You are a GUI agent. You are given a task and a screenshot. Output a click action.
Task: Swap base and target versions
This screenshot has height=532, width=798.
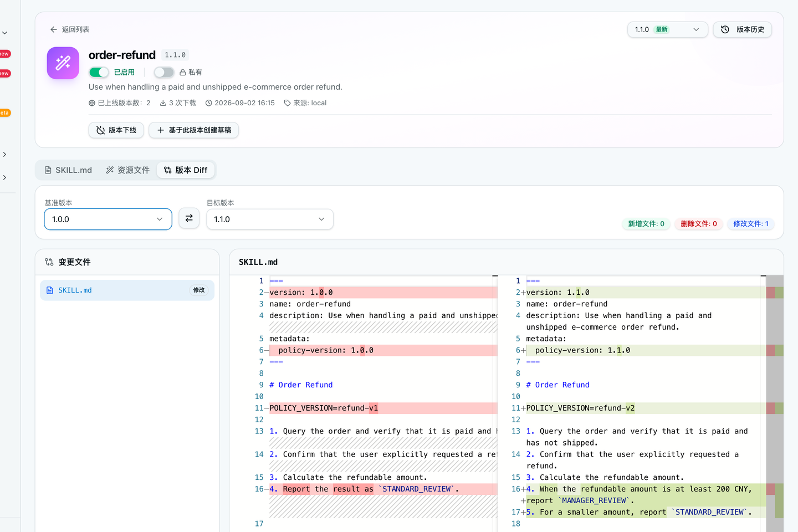coord(189,218)
